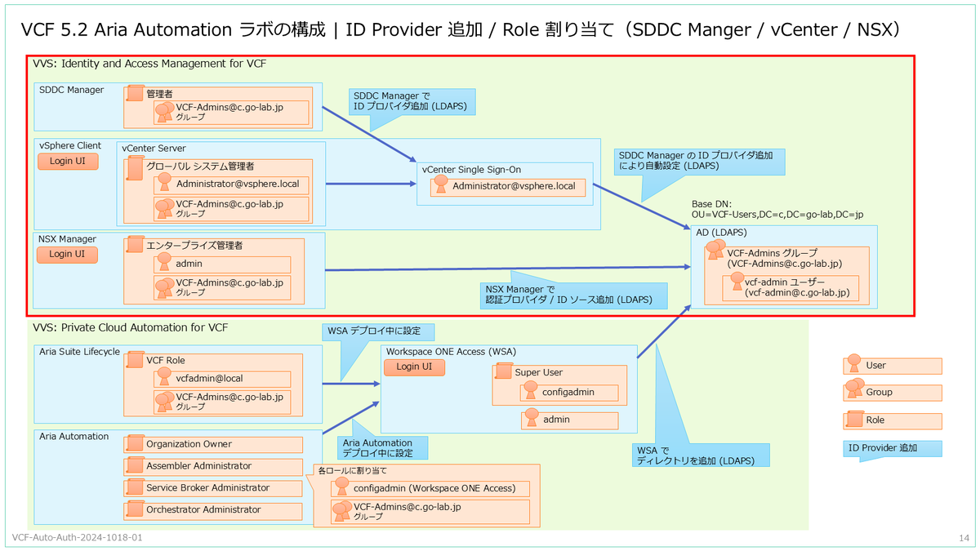Click the role icon beside エンタープライズ管理者
This screenshot has height=551, width=980.
click(135, 245)
